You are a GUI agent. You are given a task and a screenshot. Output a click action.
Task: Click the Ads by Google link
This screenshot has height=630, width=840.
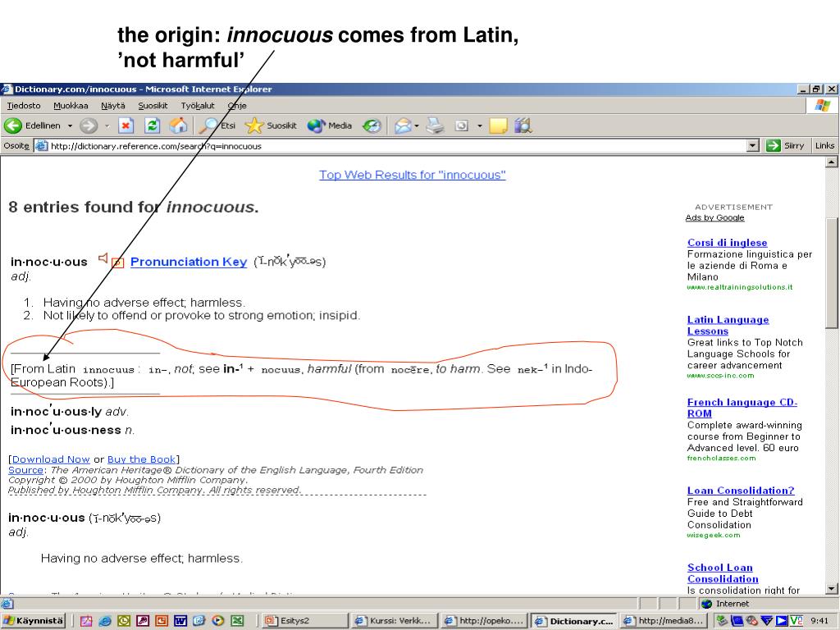714,217
